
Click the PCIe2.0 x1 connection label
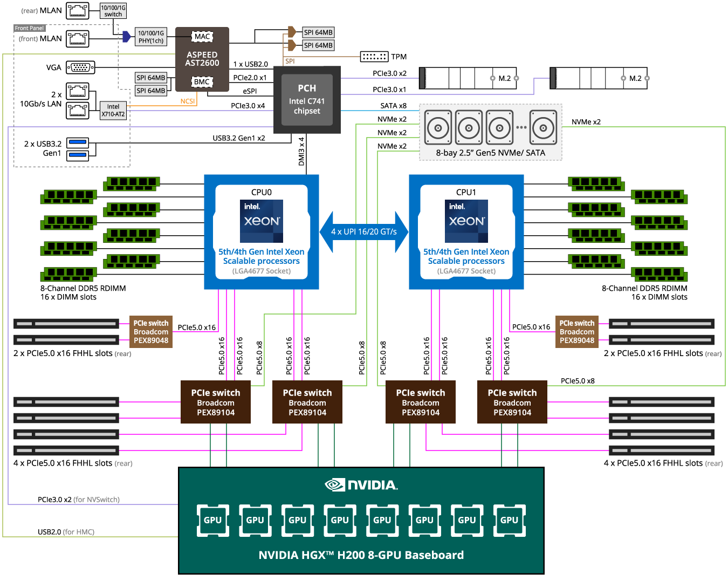coord(250,78)
